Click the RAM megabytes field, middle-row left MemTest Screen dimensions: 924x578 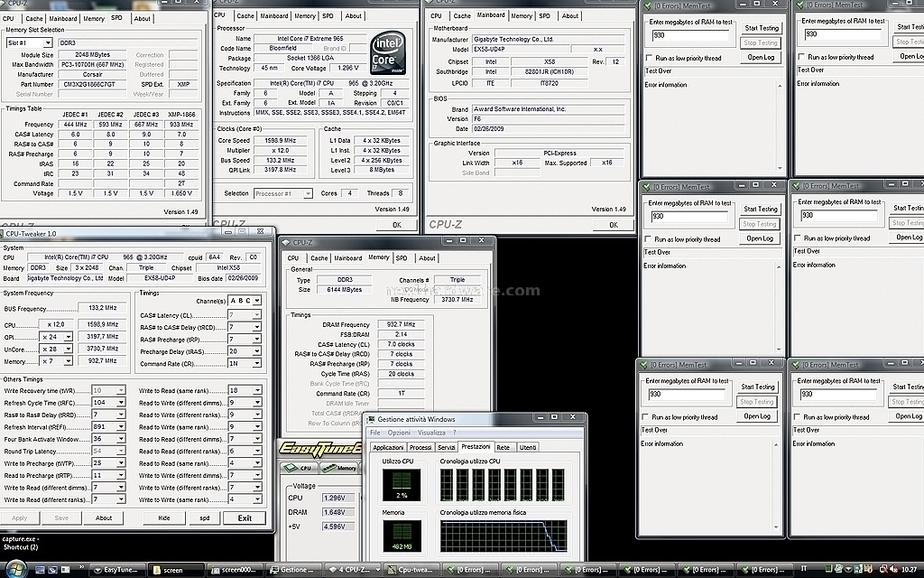point(689,217)
